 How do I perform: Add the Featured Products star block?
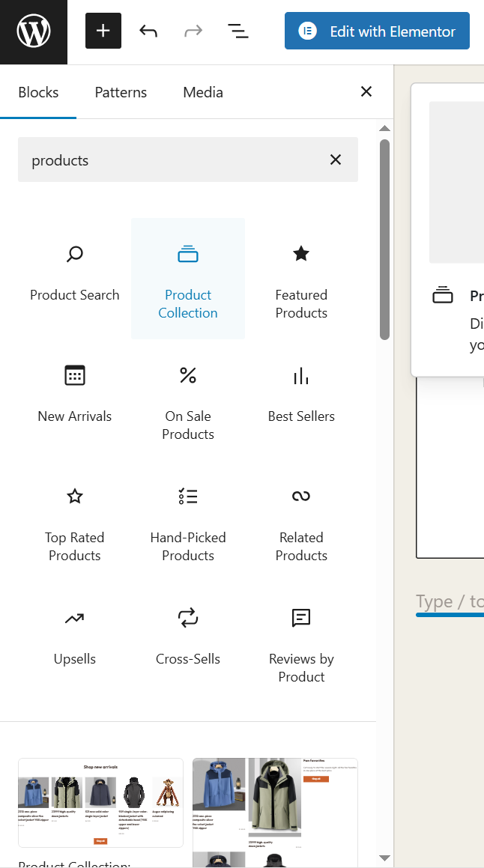point(301,279)
